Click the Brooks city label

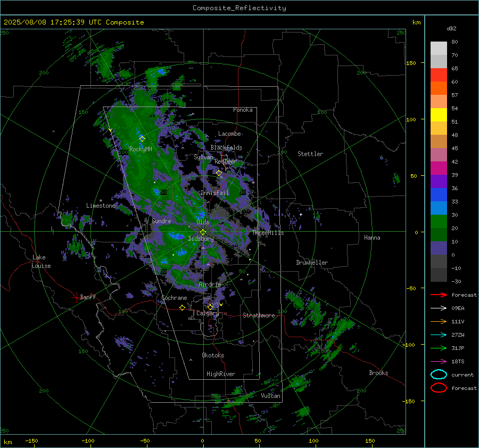pos(378,373)
